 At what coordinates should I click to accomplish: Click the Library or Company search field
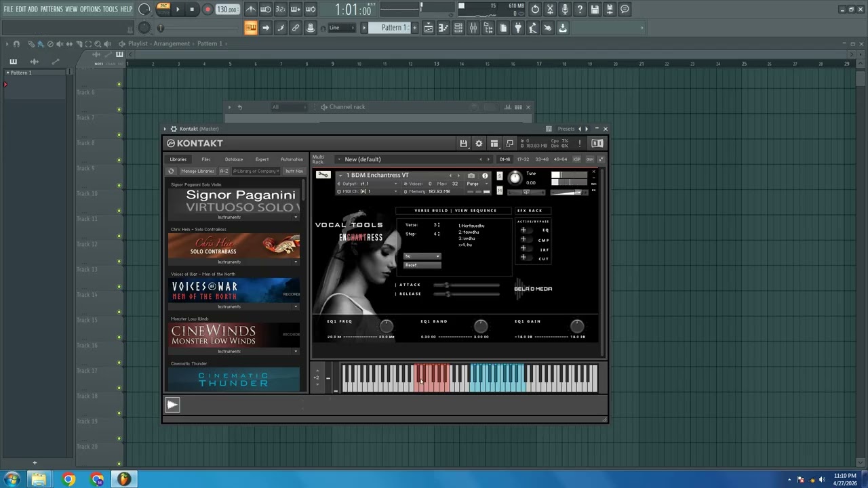(256, 171)
